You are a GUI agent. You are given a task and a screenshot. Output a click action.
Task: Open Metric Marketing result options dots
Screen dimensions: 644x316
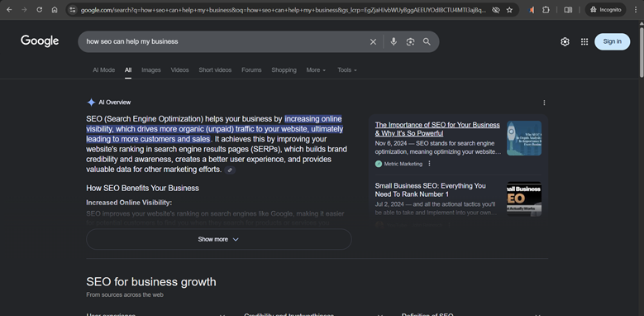point(430,164)
